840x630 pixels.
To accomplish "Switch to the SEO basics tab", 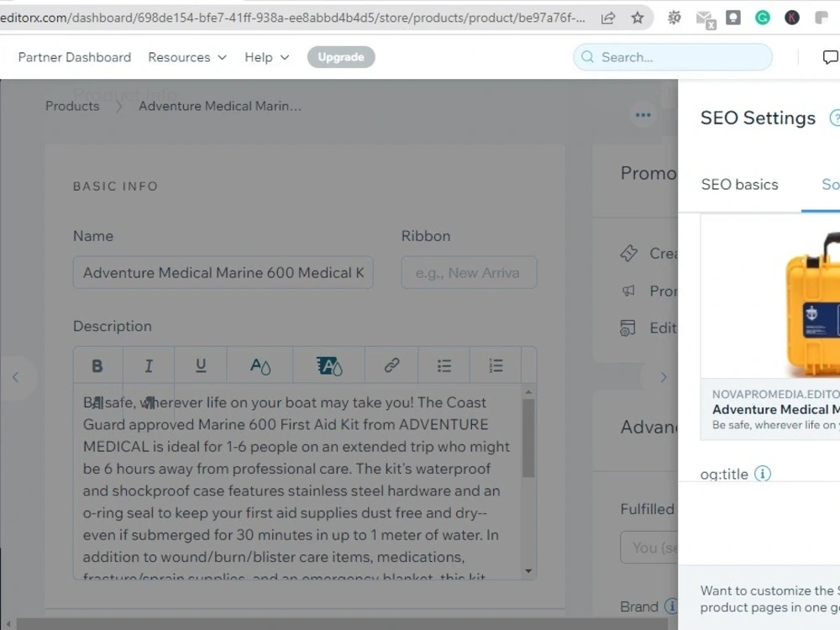I will click(739, 184).
